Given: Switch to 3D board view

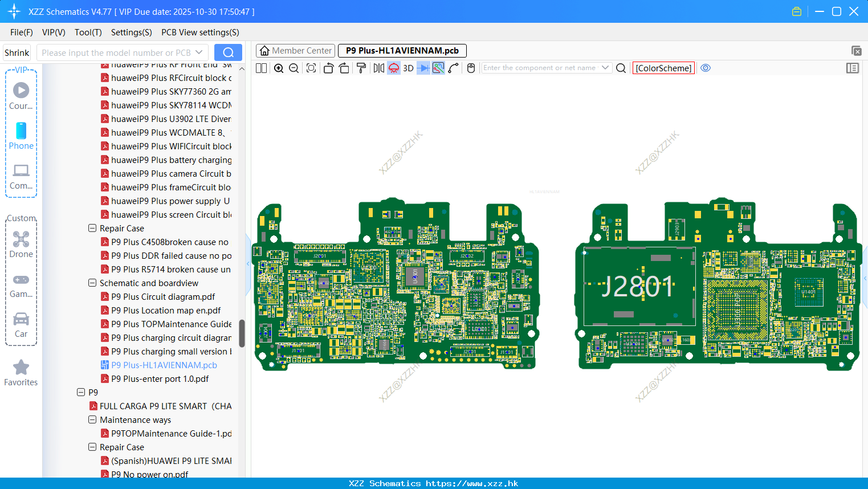Looking at the screenshot, I should click(408, 68).
